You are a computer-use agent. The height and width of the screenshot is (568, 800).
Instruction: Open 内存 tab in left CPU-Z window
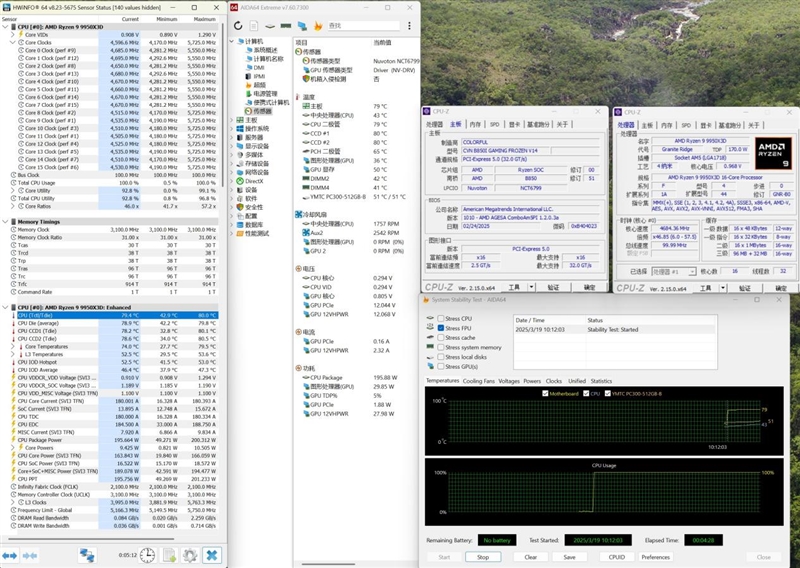(475, 125)
